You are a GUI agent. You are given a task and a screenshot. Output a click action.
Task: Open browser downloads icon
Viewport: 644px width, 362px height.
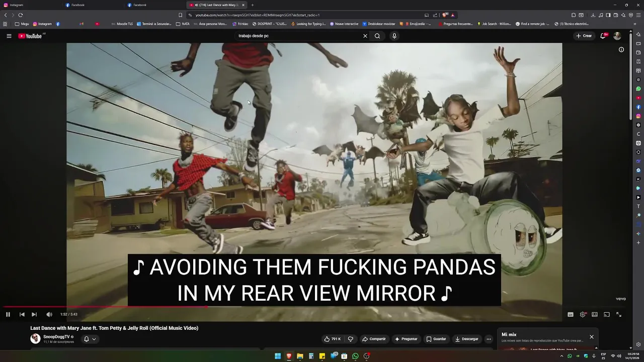593,15
